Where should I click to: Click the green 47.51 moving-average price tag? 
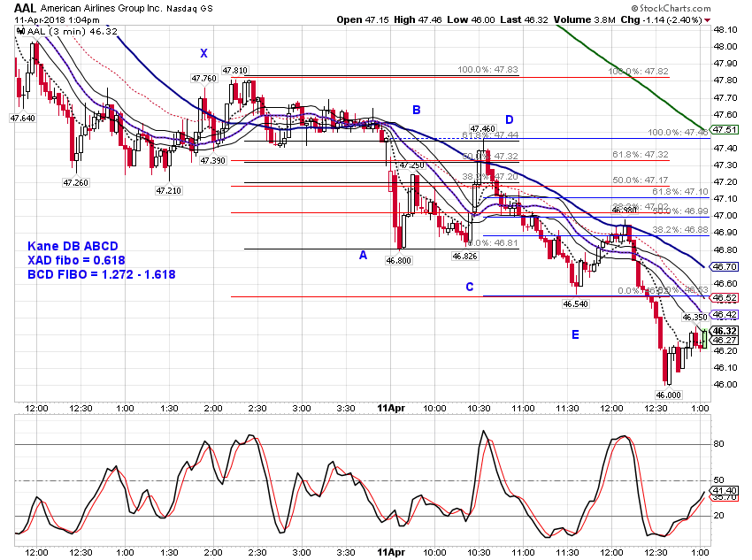[725, 130]
